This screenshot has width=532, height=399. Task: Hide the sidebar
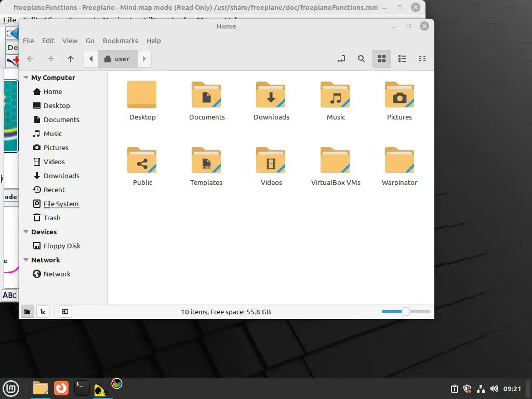pos(65,312)
